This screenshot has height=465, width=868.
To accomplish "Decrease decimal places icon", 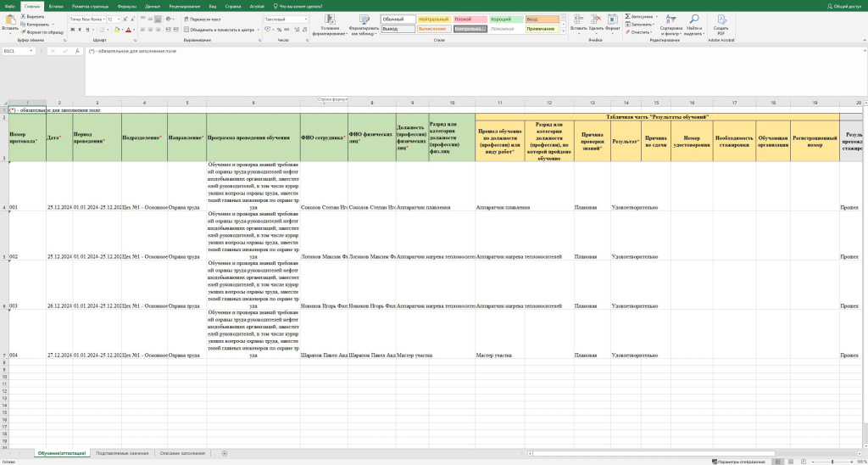I will (304, 30).
